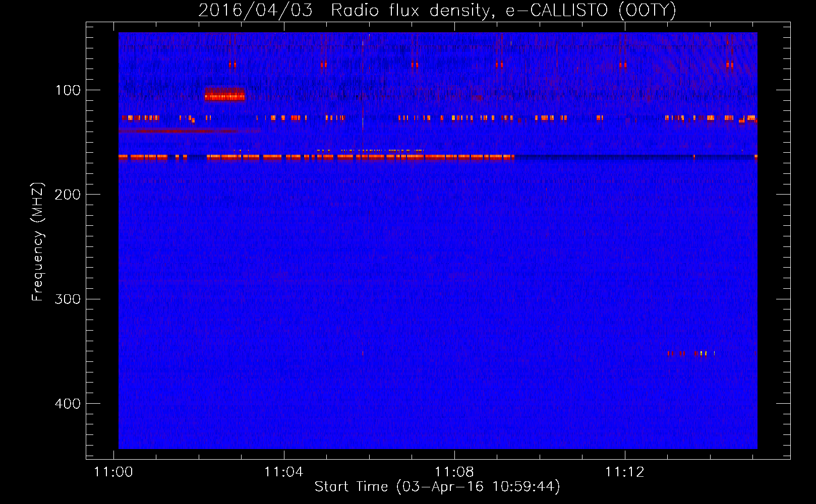816x504 pixels.
Task: Select the 200 frequency tick label
Action: pos(67,195)
